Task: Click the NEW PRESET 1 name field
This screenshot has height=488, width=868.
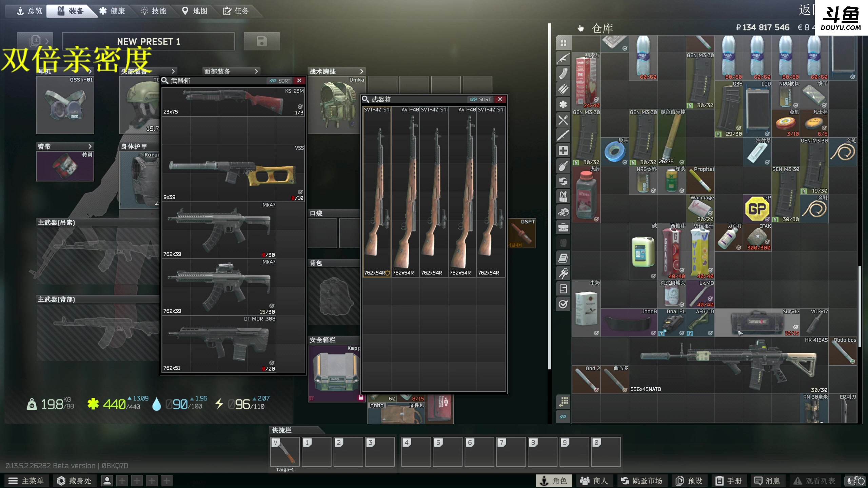Action: click(x=149, y=41)
